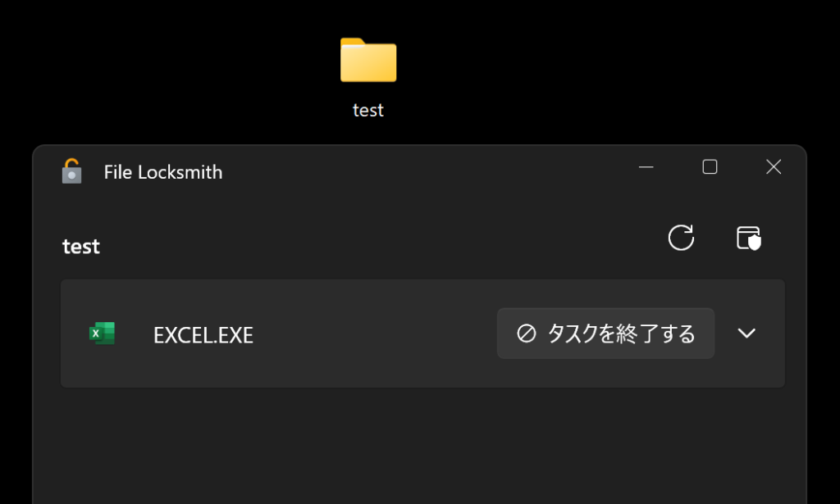The height and width of the screenshot is (504, 840).
Task: Maximize the File Locksmith window
Action: tap(710, 167)
